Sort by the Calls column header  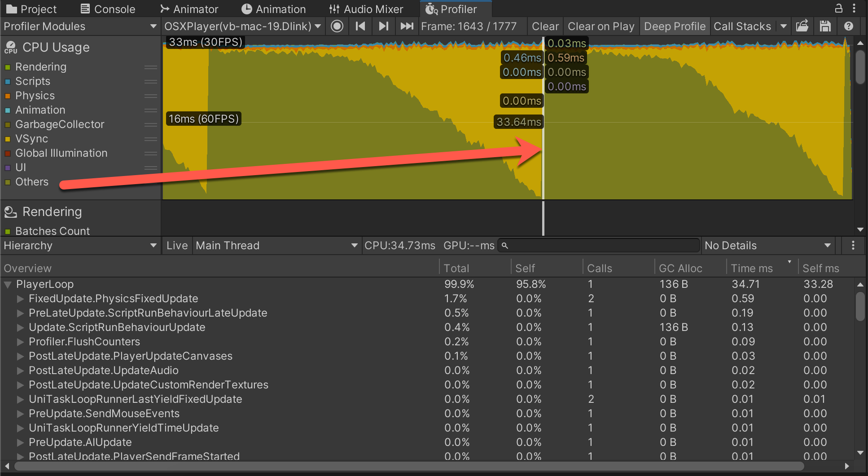point(618,268)
